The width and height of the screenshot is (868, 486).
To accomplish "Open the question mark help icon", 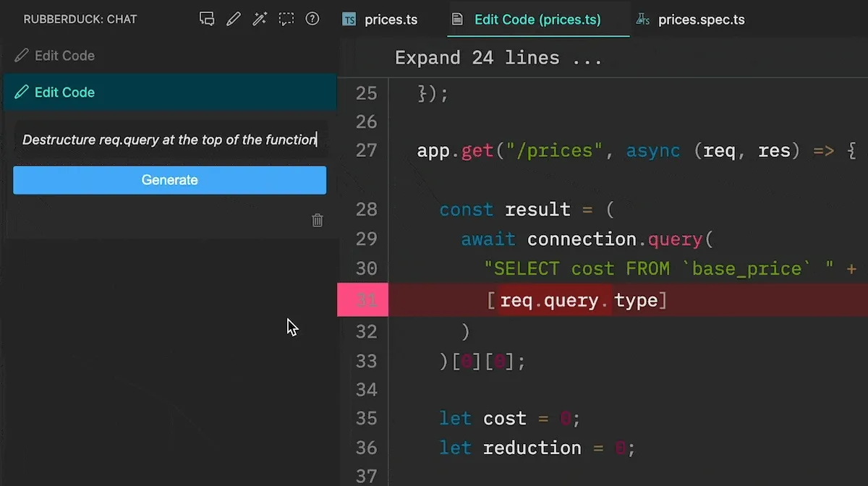I will coord(312,20).
